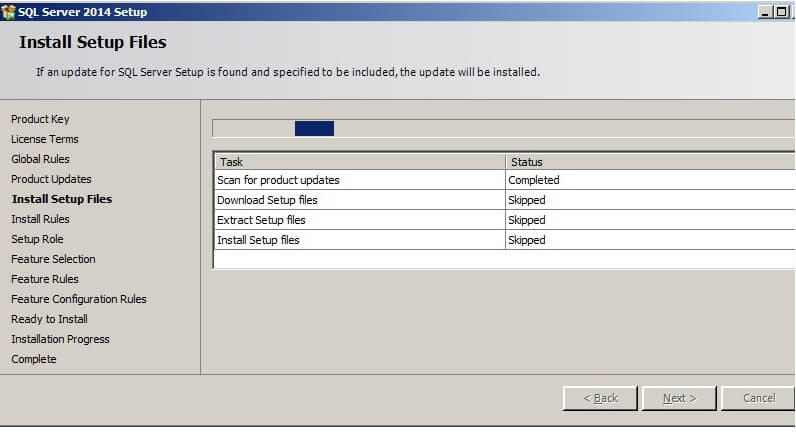Viewport: 796px width, 433px height.
Task: Select Global Rules in the sidebar
Action: (x=40, y=159)
